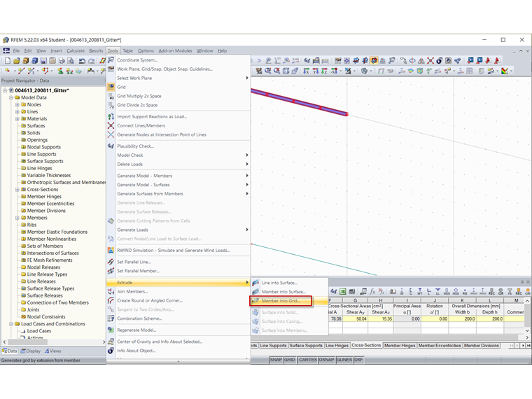
Task: Click Width b cell value 200.0
Action: coord(463,319)
